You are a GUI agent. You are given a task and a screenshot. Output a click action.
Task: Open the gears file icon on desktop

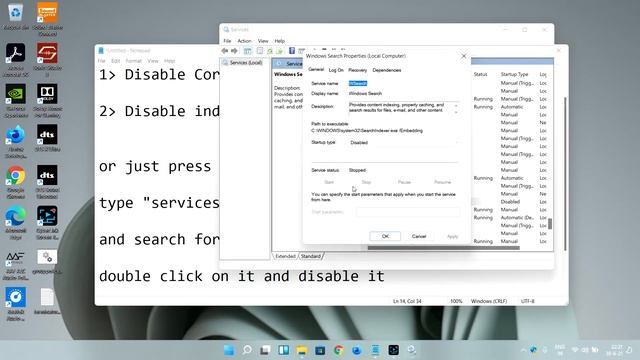tap(47, 261)
